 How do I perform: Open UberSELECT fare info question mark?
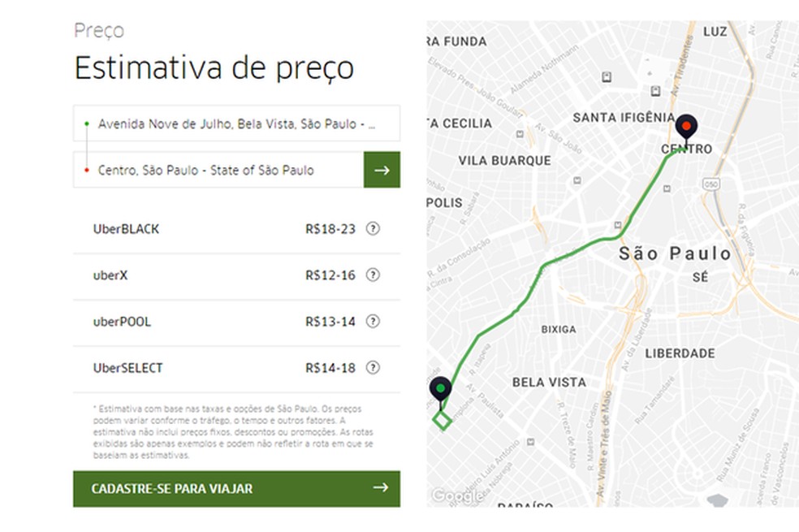(373, 368)
